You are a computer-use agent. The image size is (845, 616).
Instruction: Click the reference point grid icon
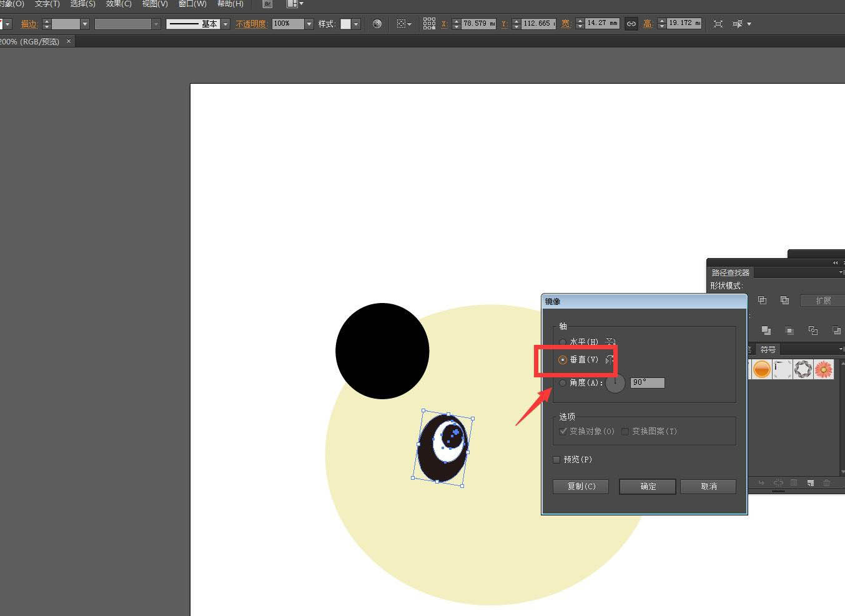[429, 24]
